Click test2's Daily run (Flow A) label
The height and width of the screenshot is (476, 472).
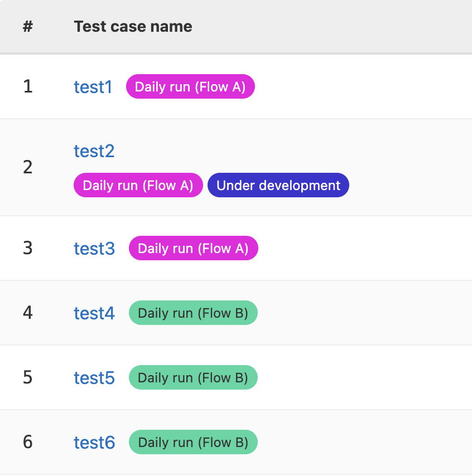(138, 185)
